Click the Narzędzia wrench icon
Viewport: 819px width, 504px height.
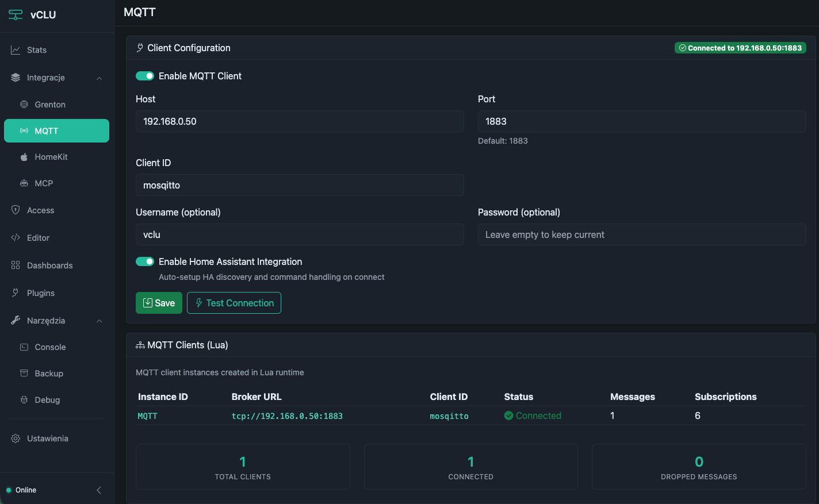click(x=16, y=321)
